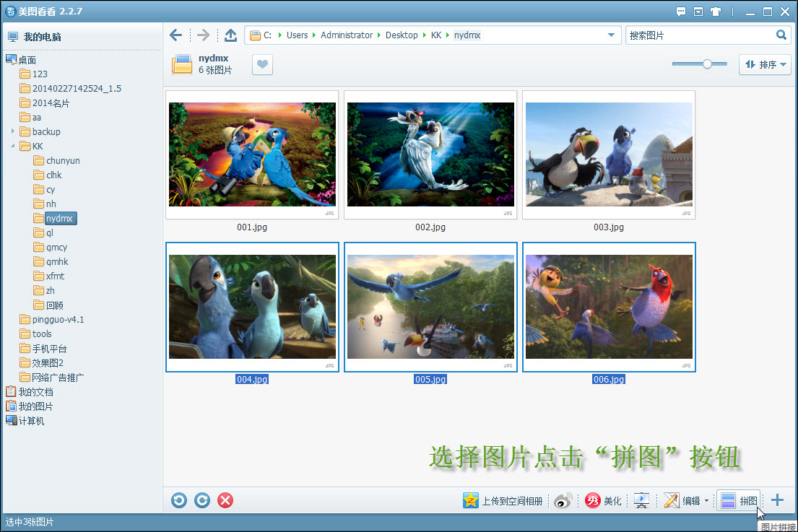Select the chunyun folder
This screenshot has height=532, width=798.
click(x=63, y=161)
